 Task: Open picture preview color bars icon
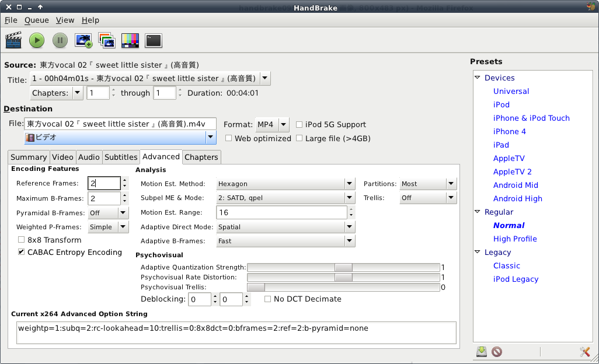[x=130, y=40]
